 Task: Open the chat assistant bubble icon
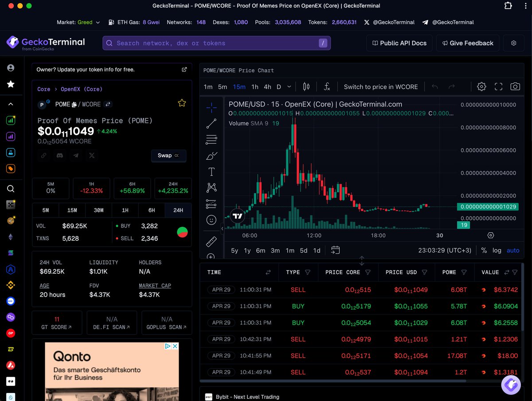(511, 384)
